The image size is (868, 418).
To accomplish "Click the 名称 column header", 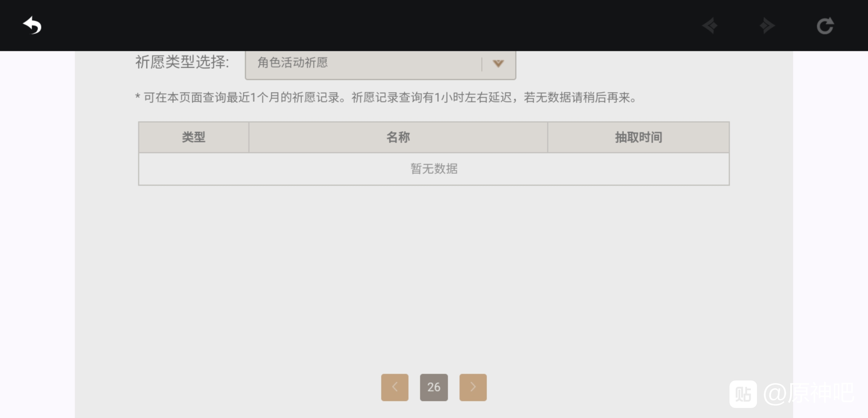I will coord(398,137).
